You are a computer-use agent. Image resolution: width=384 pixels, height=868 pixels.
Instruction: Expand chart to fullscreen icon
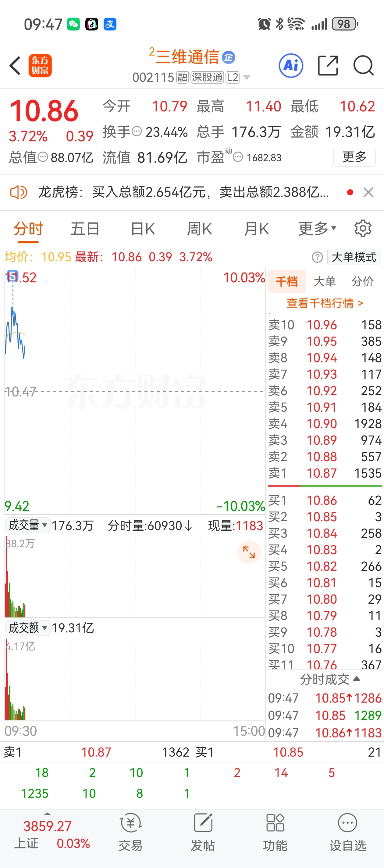coord(249,552)
